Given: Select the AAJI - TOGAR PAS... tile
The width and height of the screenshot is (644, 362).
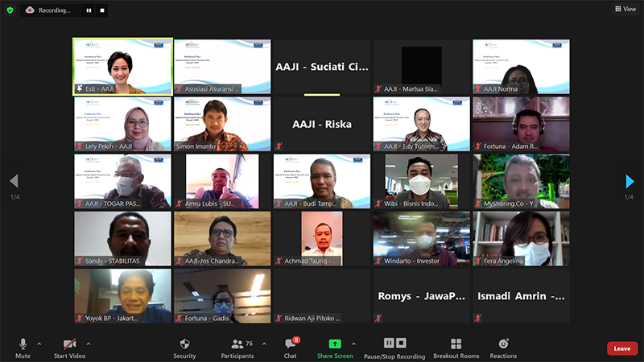Looking at the screenshot, I should click(x=123, y=182).
